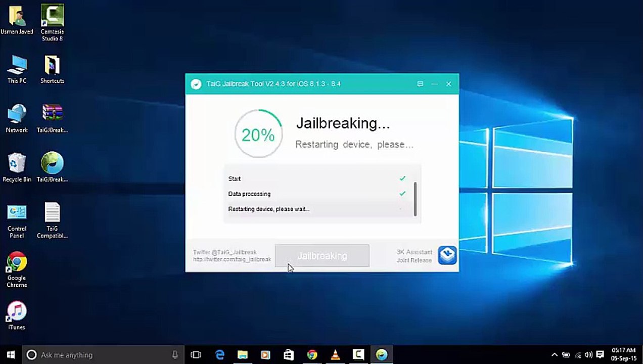Open Camtasia from the taskbar
Screen dimensions: 643x364
(358, 355)
